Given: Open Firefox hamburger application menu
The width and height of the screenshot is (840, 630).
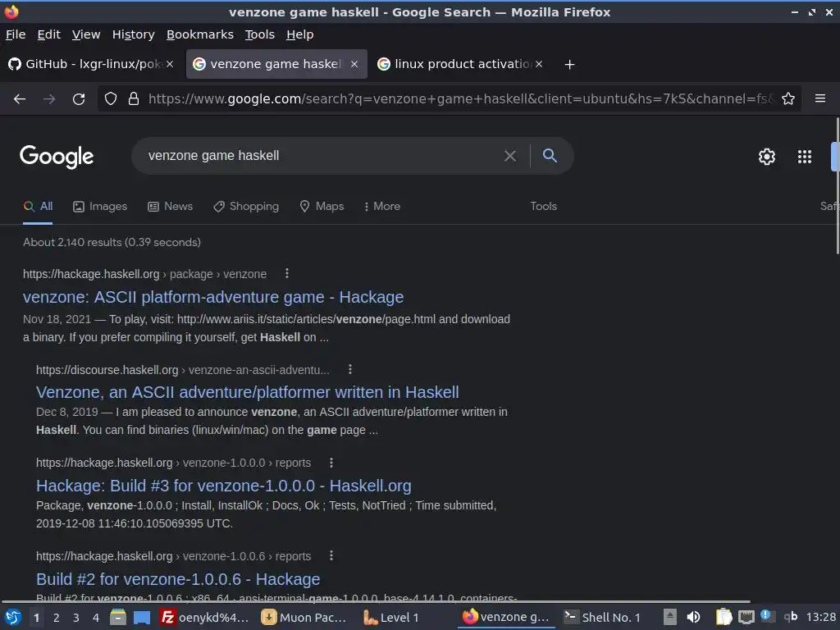Looking at the screenshot, I should tap(820, 98).
